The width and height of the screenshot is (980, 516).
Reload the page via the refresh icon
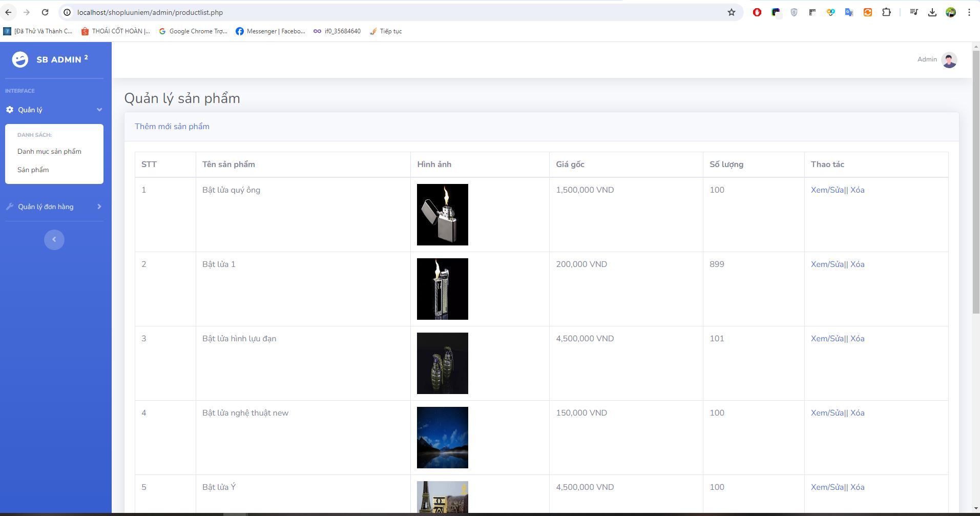point(45,12)
